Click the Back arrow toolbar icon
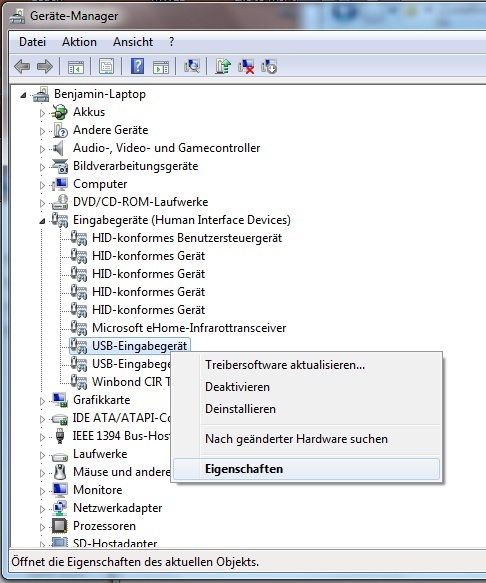 22,67
